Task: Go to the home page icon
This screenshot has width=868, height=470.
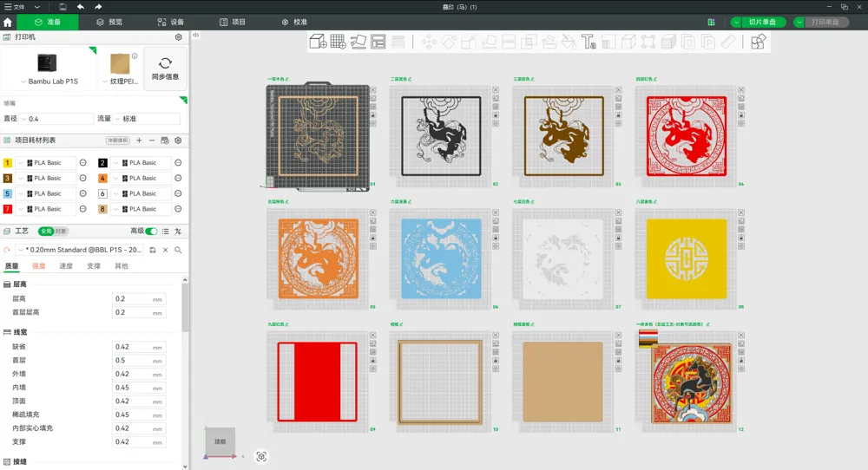Action: [x=8, y=23]
